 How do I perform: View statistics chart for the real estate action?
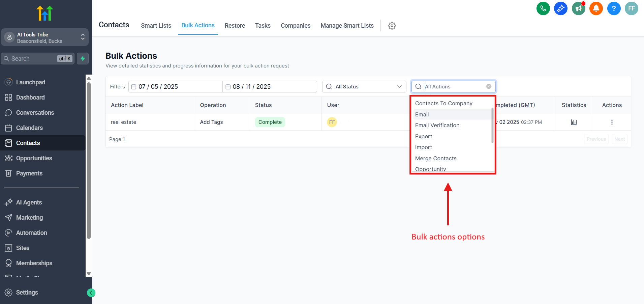pos(574,122)
